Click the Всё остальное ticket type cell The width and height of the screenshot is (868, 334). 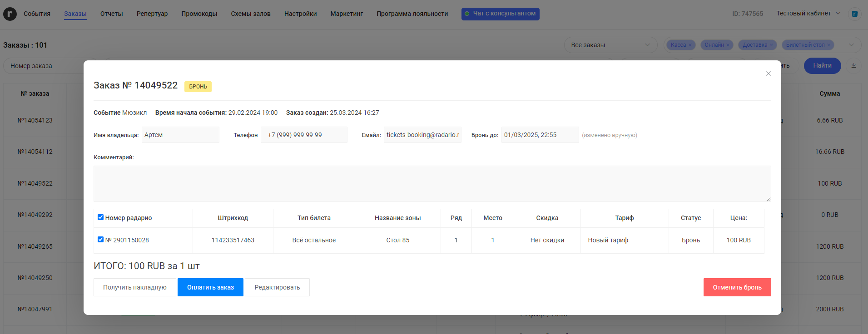point(314,240)
